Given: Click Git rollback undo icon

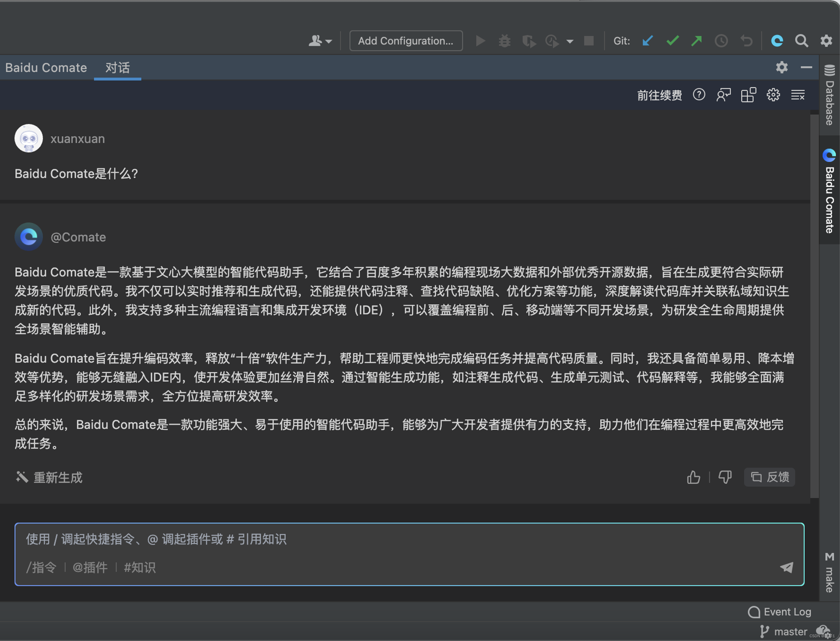Looking at the screenshot, I should 746,41.
